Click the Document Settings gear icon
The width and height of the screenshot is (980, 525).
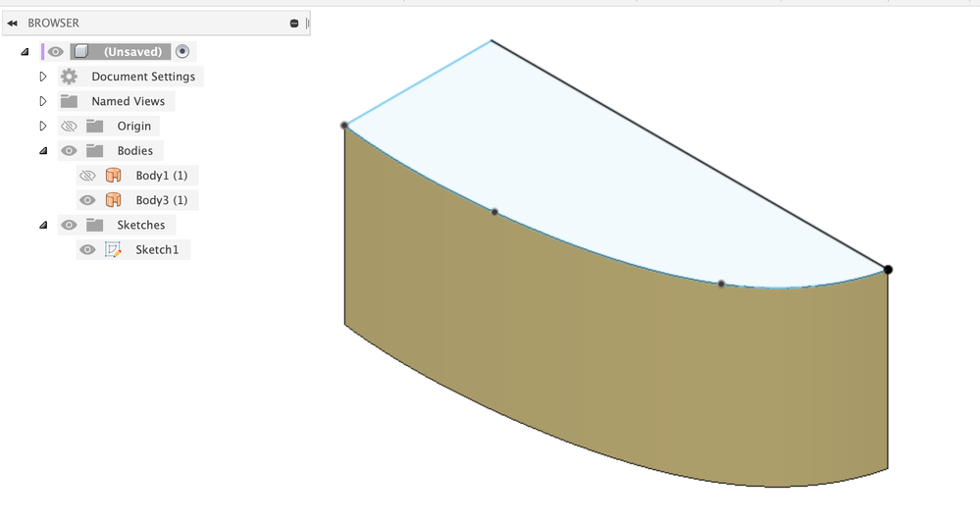coord(69,77)
